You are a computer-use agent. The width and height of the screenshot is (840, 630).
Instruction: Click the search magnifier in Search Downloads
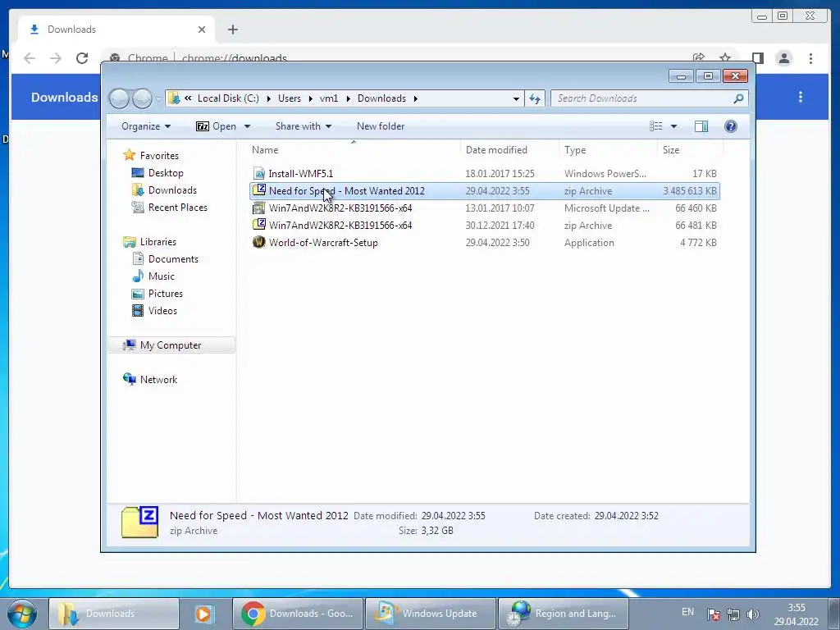coord(738,98)
